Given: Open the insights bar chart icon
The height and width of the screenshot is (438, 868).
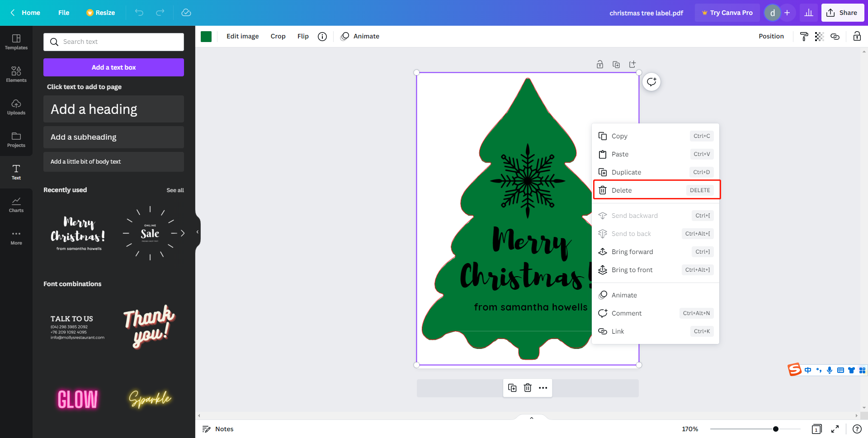Looking at the screenshot, I should coord(808,13).
